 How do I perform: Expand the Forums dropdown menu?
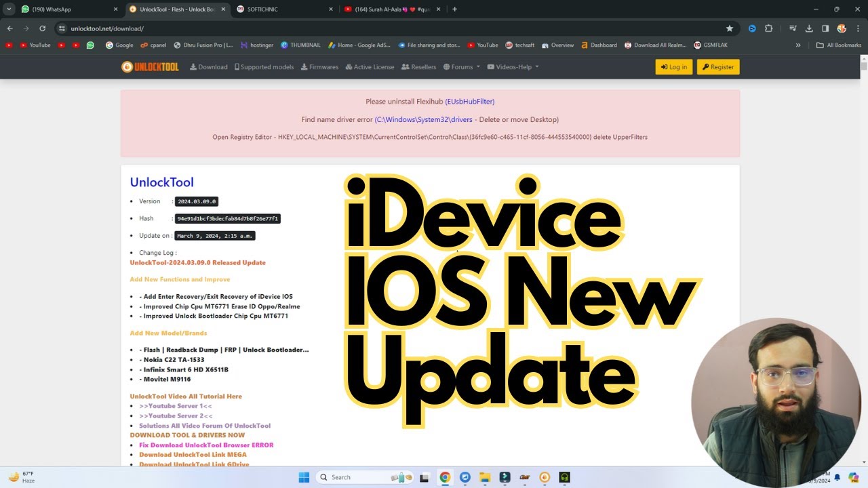[x=462, y=67]
